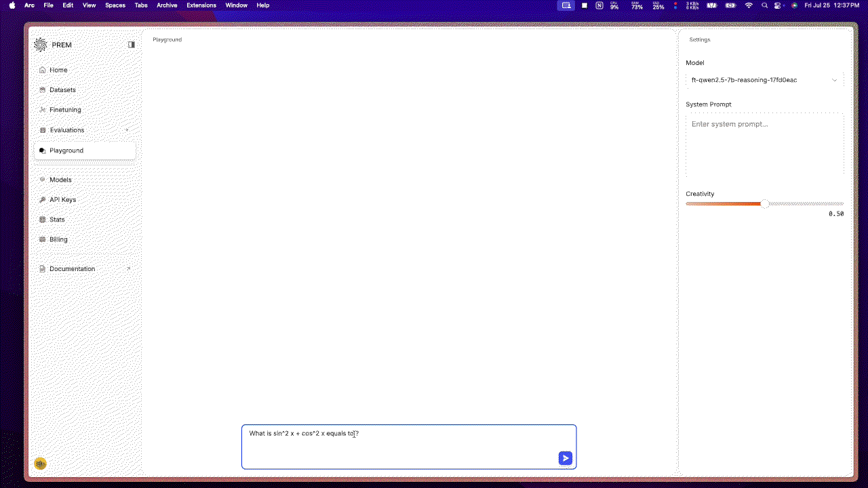Screen dimensions: 868x488
Task: Collapse the sidebar with the panel toggle
Action: tap(132, 45)
